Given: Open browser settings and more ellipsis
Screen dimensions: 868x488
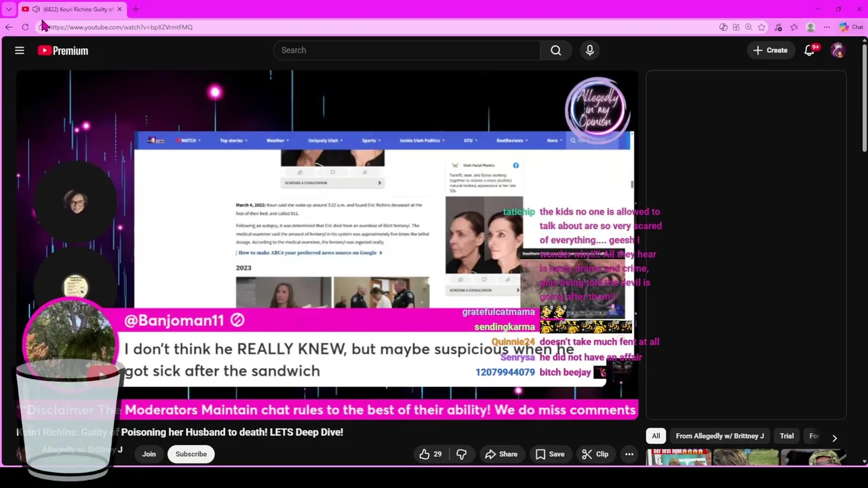Looking at the screenshot, I should 827,27.
